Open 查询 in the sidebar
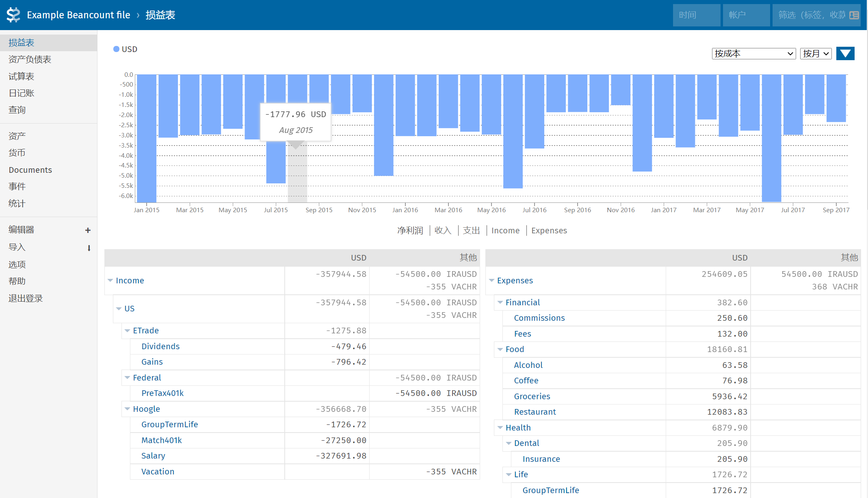Viewport: 868px width, 498px height. pyautogui.click(x=48, y=110)
